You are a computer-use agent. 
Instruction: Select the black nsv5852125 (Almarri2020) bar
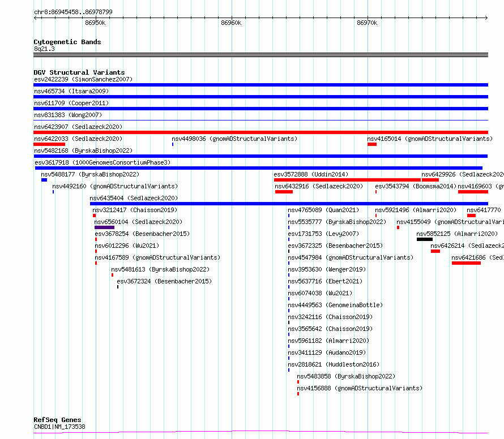tap(425, 239)
